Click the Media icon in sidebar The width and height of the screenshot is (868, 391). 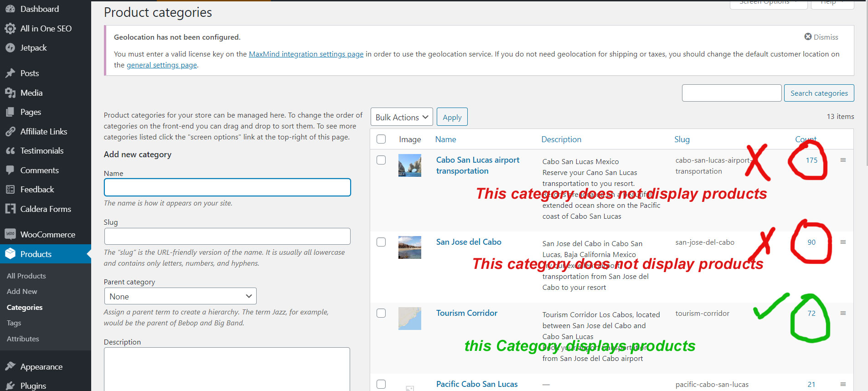(10, 93)
